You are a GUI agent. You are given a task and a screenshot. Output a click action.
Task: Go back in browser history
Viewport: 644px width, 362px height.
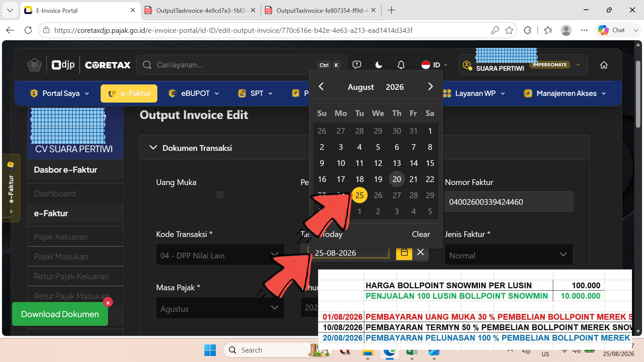(10, 30)
